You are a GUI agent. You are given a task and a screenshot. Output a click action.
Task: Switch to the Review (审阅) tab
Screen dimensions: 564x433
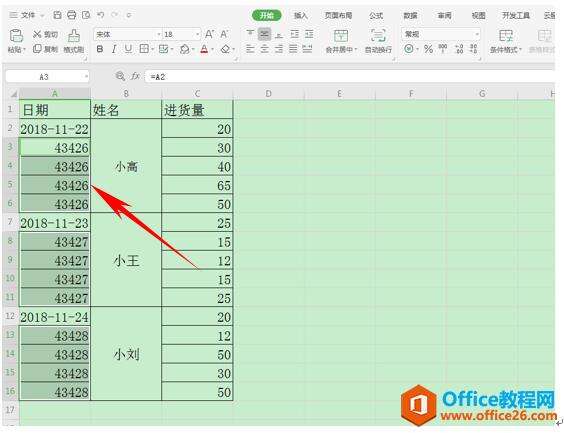pos(444,15)
